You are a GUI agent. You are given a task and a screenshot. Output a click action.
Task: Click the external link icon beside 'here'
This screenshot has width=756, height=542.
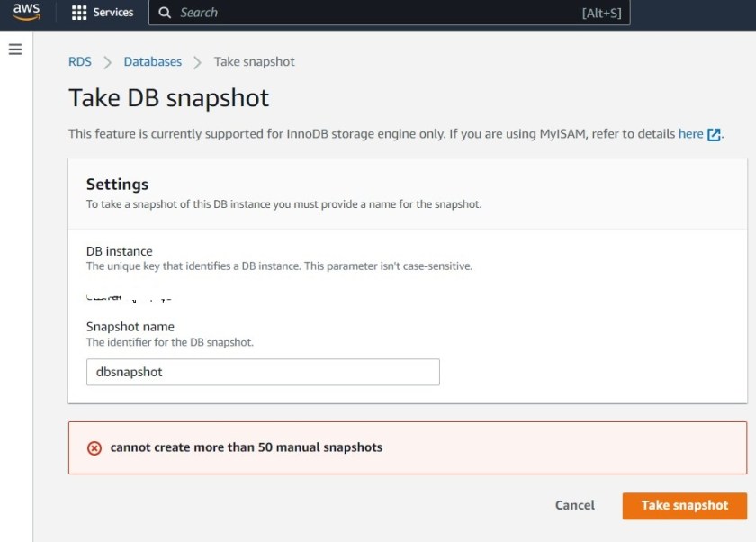pos(715,132)
